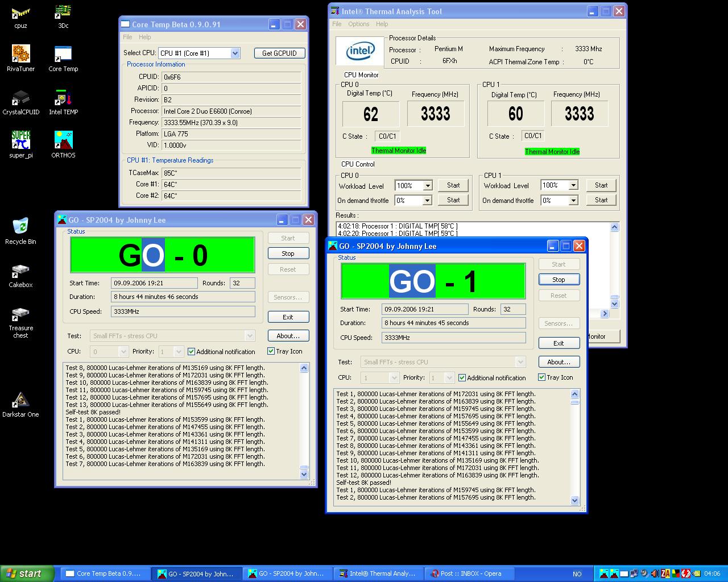Image resolution: width=728 pixels, height=582 pixels.
Task: Switch to Core Temp taskbar button
Action: 105,573
